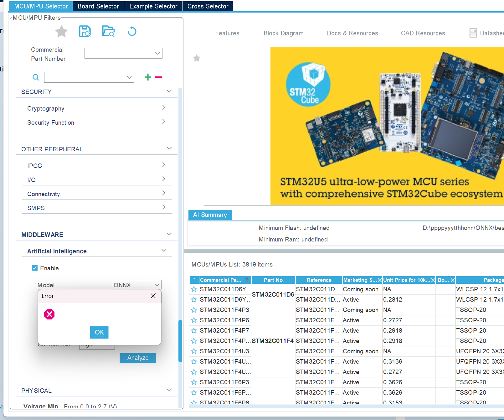Screen dimensions: 504x420
Task: Select the STM32C011F4 part number cell
Action: (273, 341)
